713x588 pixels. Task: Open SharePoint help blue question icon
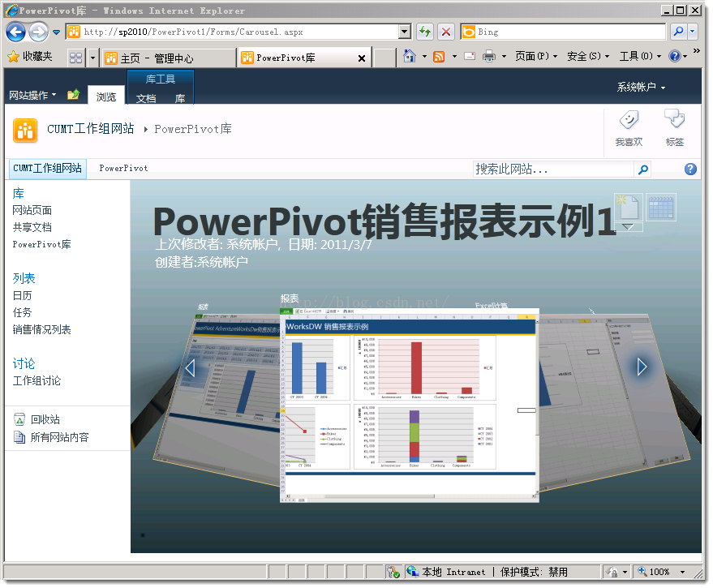(x=690, y=170)
